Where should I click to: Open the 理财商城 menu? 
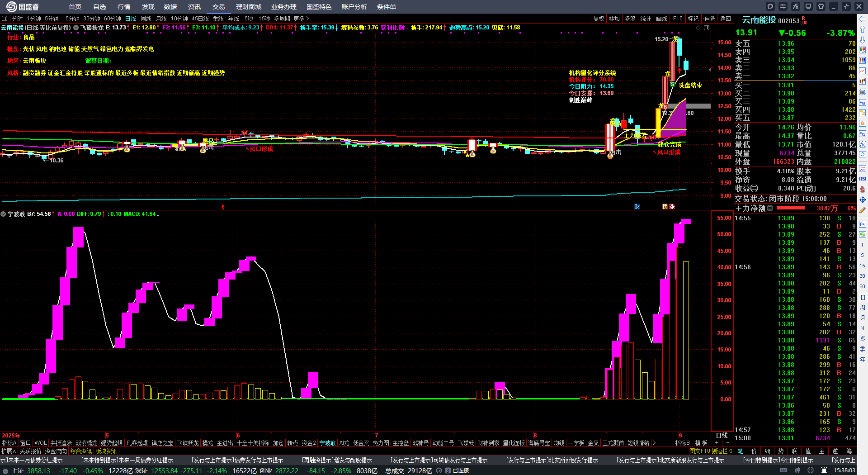tap(249, 7)
